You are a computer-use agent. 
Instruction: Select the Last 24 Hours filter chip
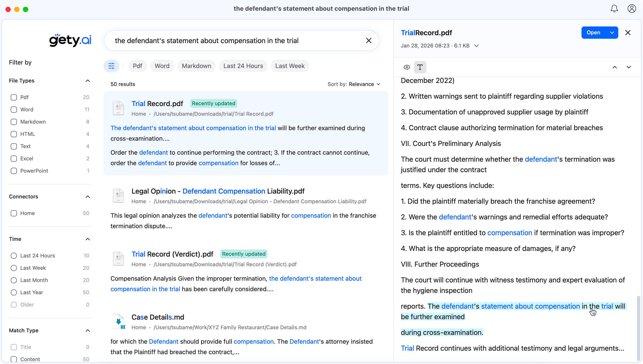coord(243,66)
